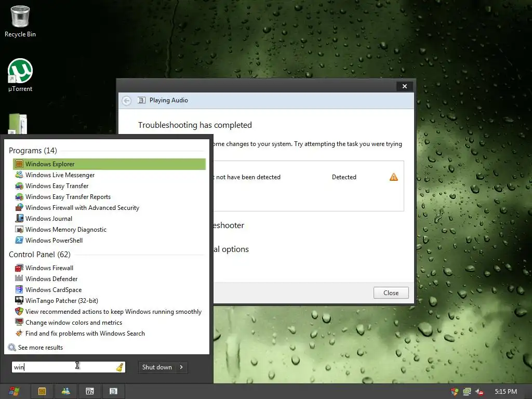This screenshot has width=532, height=399.
Task: Click the troubleshooter taskbar button
Action: (113, 392)
